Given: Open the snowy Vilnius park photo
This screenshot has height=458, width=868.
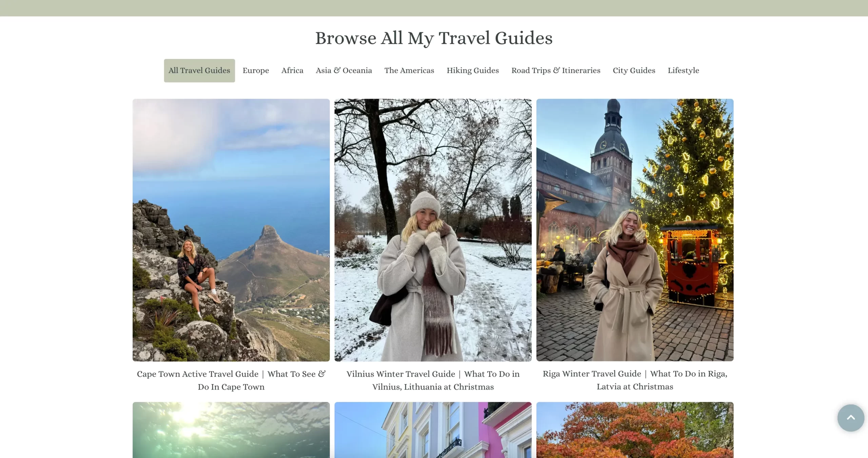Looking at the screenshot, I should coord(433,230).
